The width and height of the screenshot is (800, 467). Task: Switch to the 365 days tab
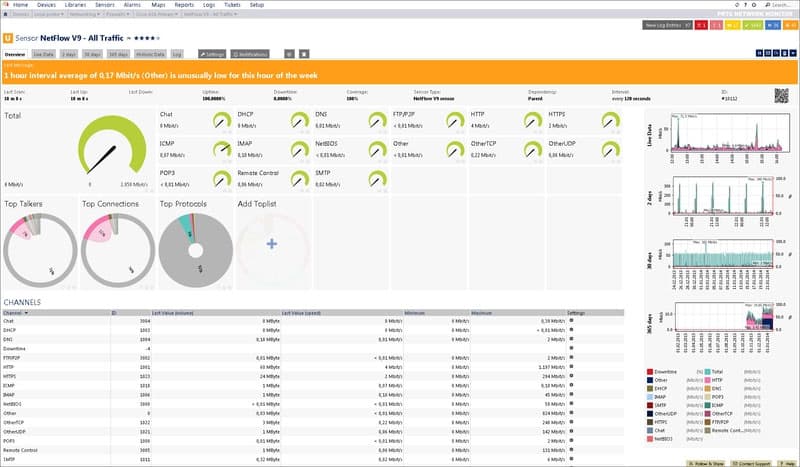[118, 54]
